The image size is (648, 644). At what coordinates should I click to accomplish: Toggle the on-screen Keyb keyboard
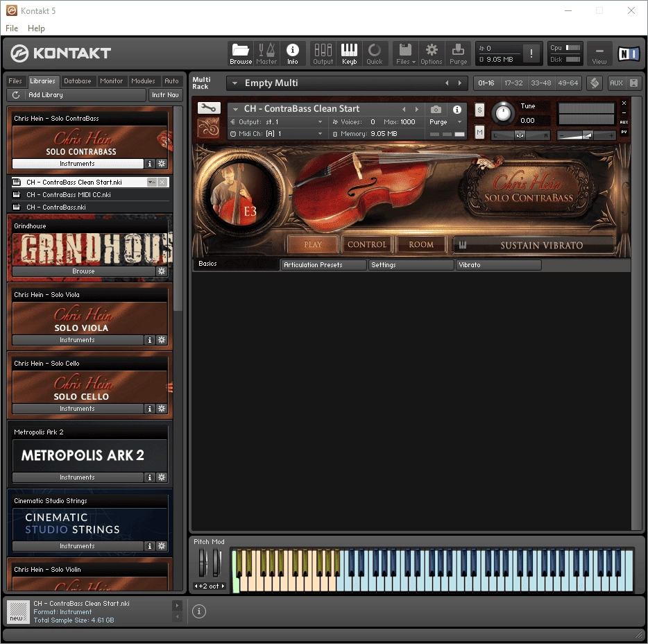click(349, 53)
